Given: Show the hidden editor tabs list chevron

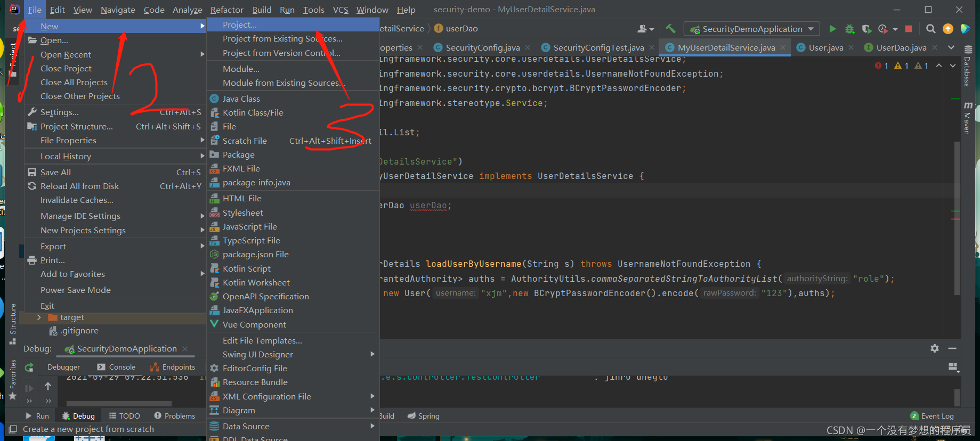Looking at the screenshot, I should pos(951,47).
